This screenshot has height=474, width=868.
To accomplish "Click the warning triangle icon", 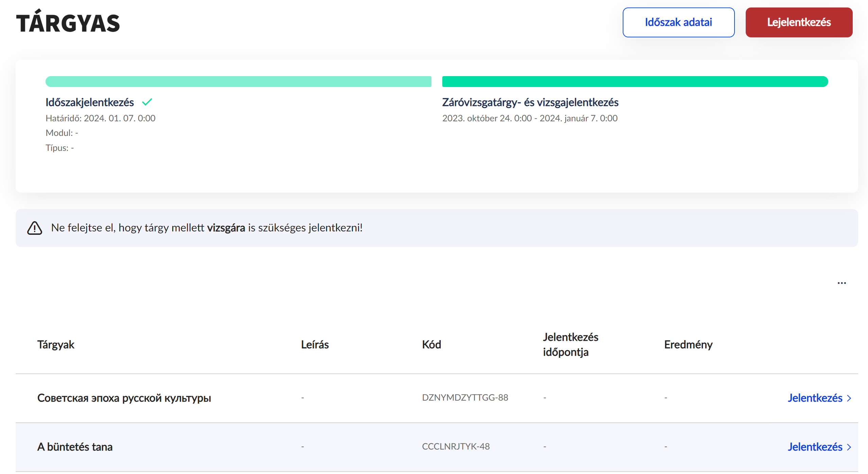I will pos(35,228).
